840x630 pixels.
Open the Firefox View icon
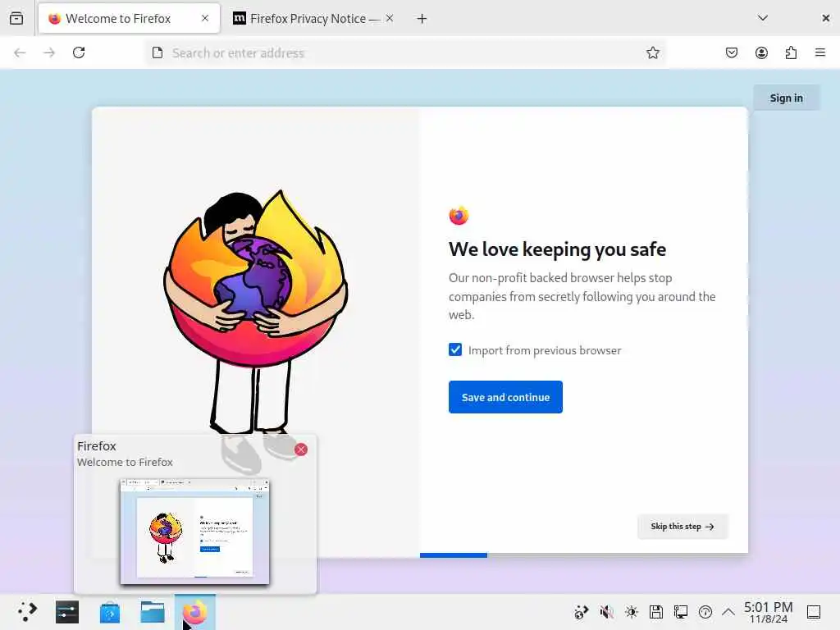(x=16, y=18)
